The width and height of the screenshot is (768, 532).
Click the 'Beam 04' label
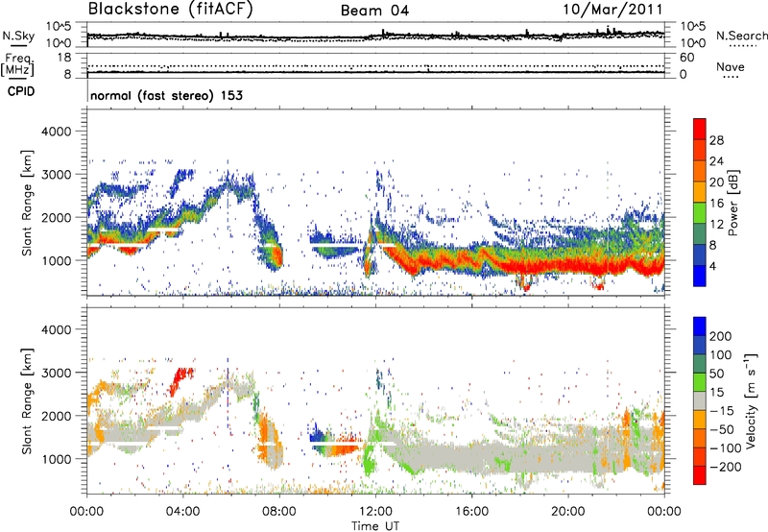click(374, 11)
